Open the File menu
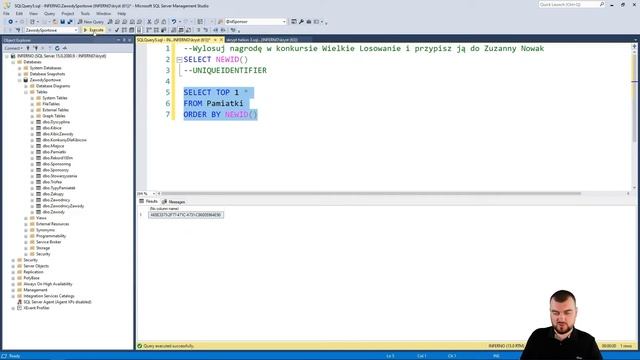The image size is (640, 360). (7, 13)
